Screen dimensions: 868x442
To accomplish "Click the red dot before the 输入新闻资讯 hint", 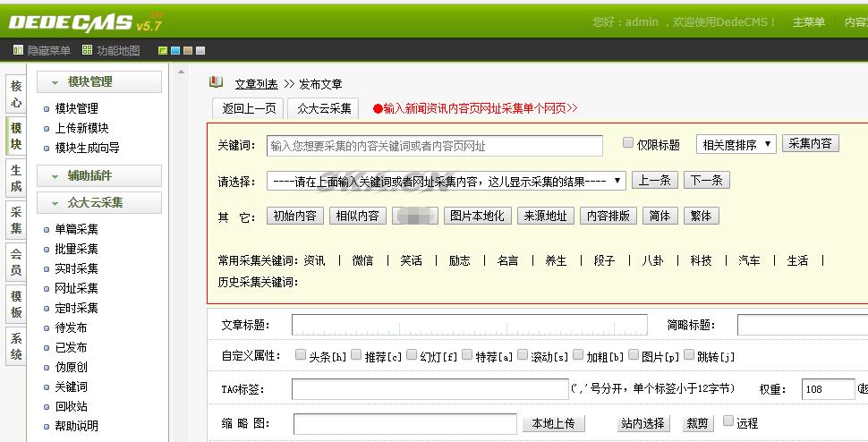I will click(x=378, y=108).
